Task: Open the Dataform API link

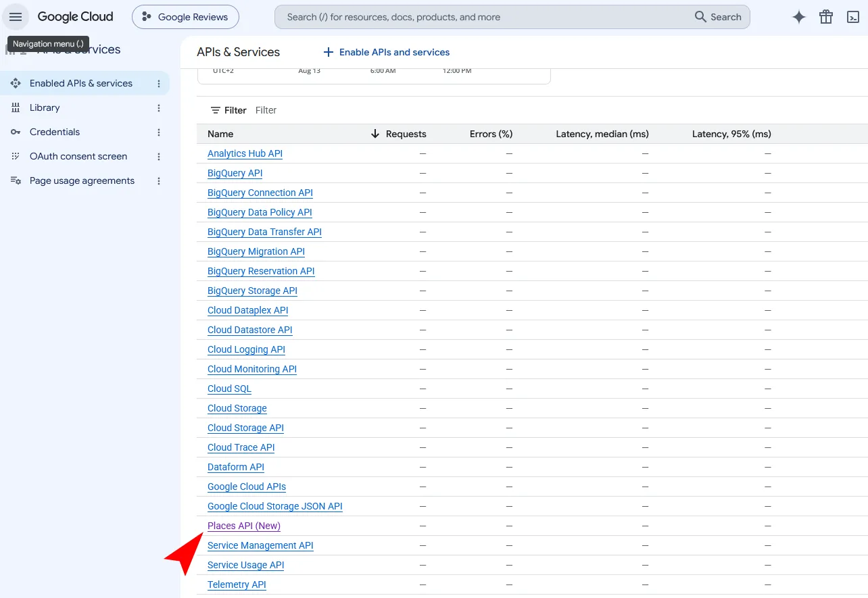Action: (x=236, y=468)
